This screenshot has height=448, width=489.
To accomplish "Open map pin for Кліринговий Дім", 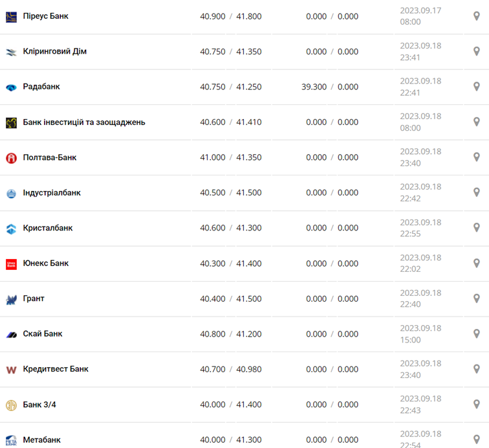I will click(x=477, y=51).
